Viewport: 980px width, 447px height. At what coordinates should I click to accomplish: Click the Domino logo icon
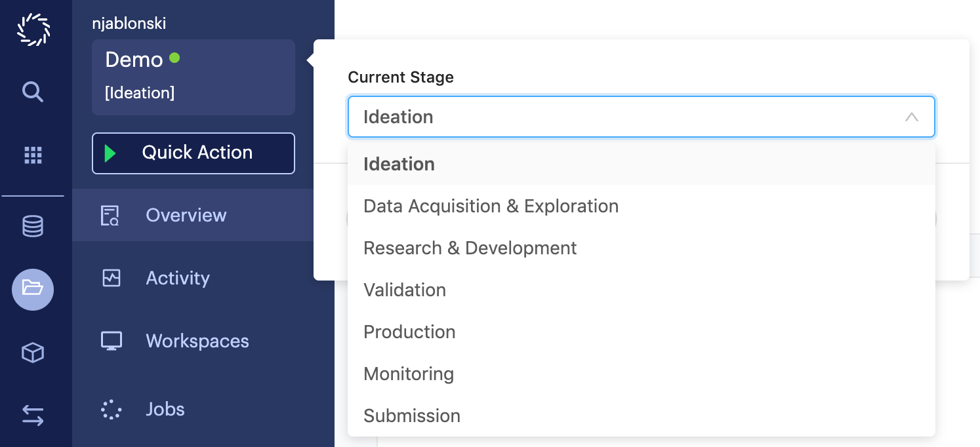[x=33, y=29]
